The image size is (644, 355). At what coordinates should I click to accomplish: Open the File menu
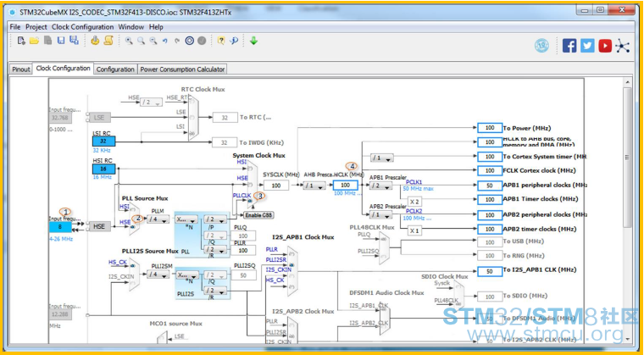14,27
